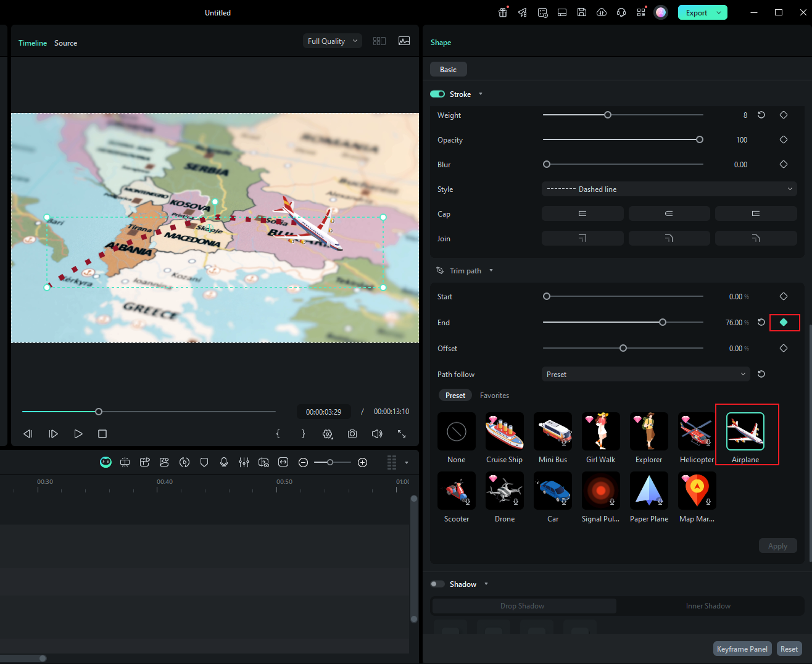Open the Style Dashed line dropdown
The image size is (812, 664).
tap(669, 189)
